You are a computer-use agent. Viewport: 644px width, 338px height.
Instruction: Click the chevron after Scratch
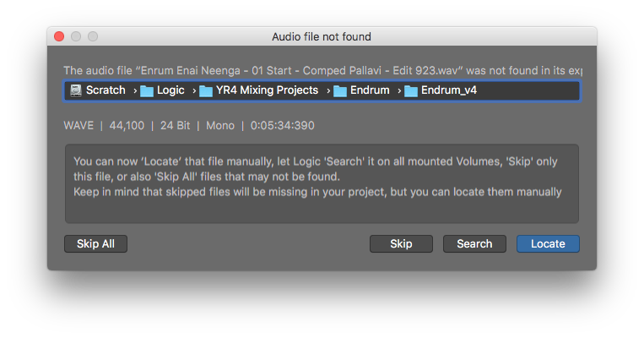coord(135,91)
